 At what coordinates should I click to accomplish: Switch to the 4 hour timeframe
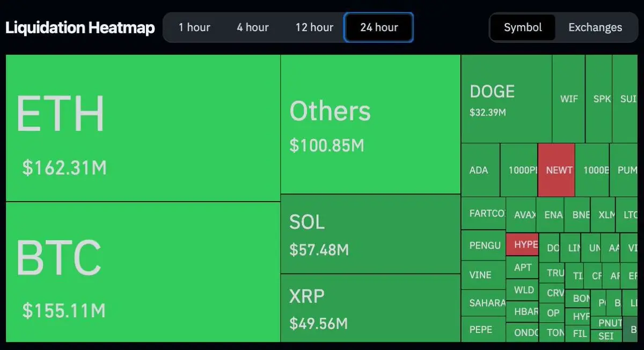(253, 27)
